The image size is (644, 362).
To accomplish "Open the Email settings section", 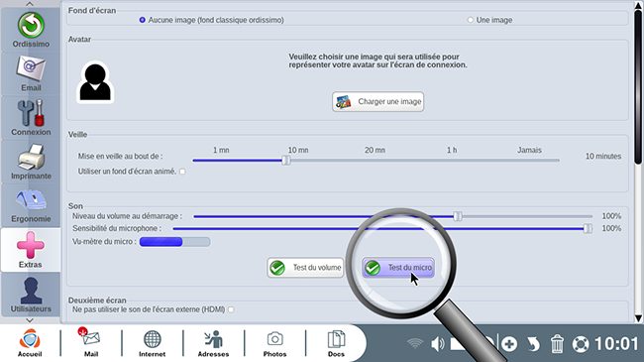I will [31, 73].
